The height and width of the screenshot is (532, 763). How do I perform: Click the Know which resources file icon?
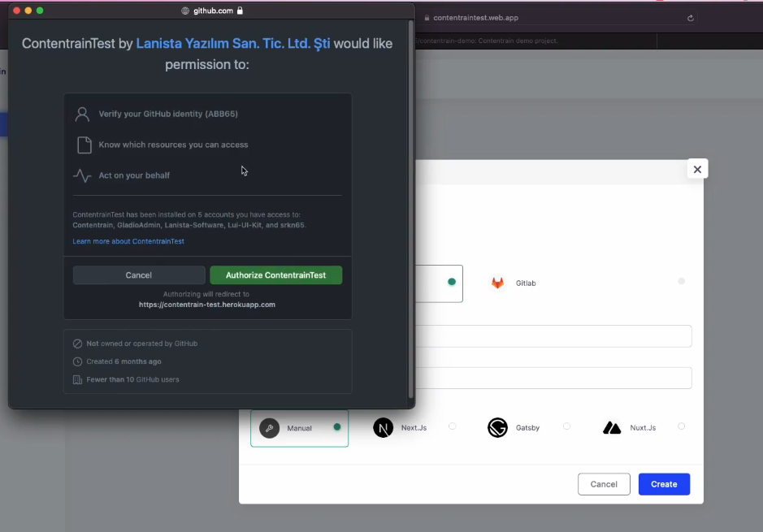(85, 145)
